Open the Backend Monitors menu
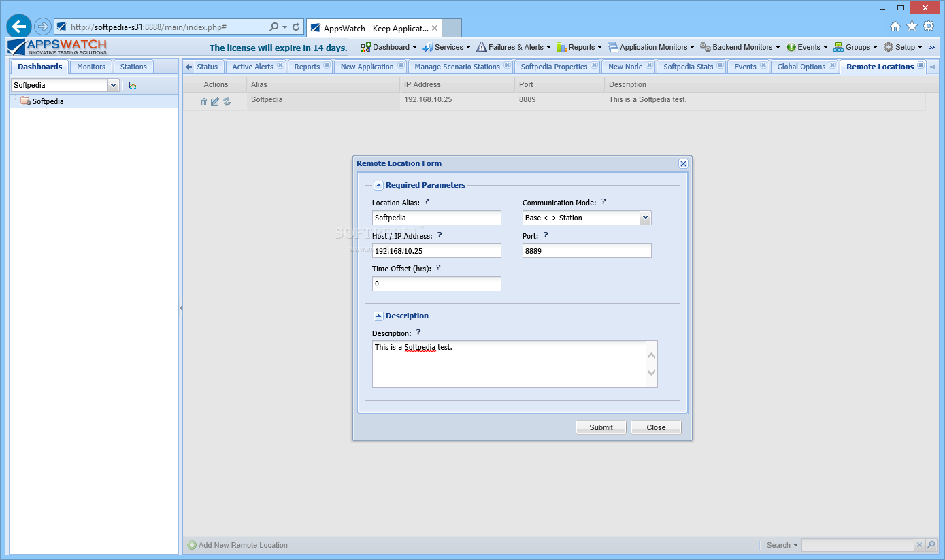Image resolution: width=945 pixels, height=560 pixels. pos(740,47)
